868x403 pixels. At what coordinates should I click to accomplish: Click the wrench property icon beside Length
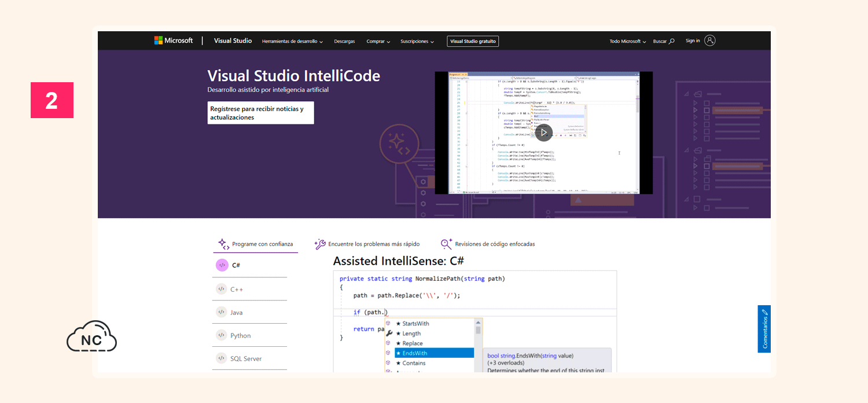pos(389,334)
